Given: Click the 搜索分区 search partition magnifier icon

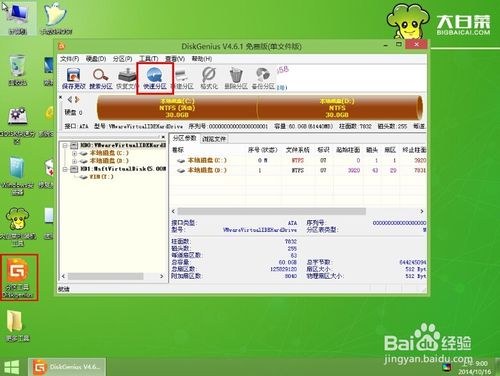Looking at the screenshot, I should pos(101,79).
